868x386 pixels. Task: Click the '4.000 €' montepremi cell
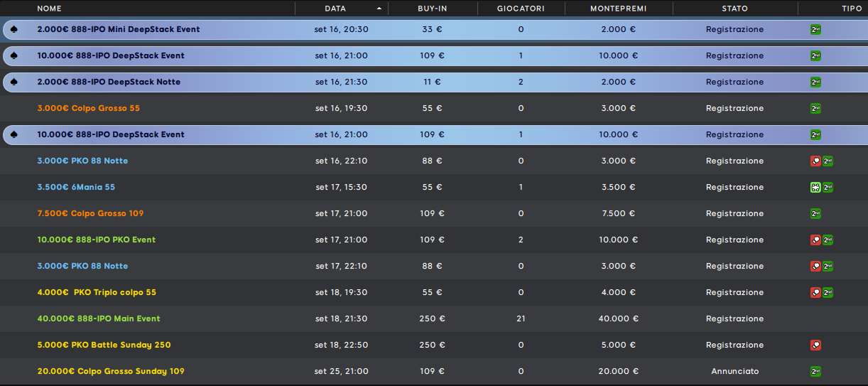point(618,293)
